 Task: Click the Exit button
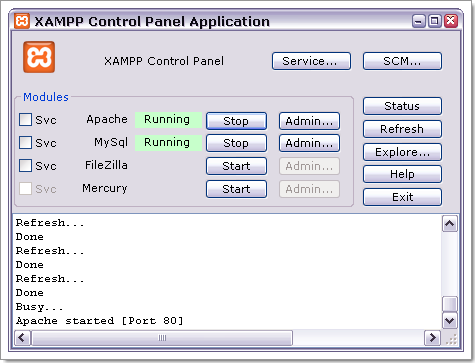[x=402, y=197]
